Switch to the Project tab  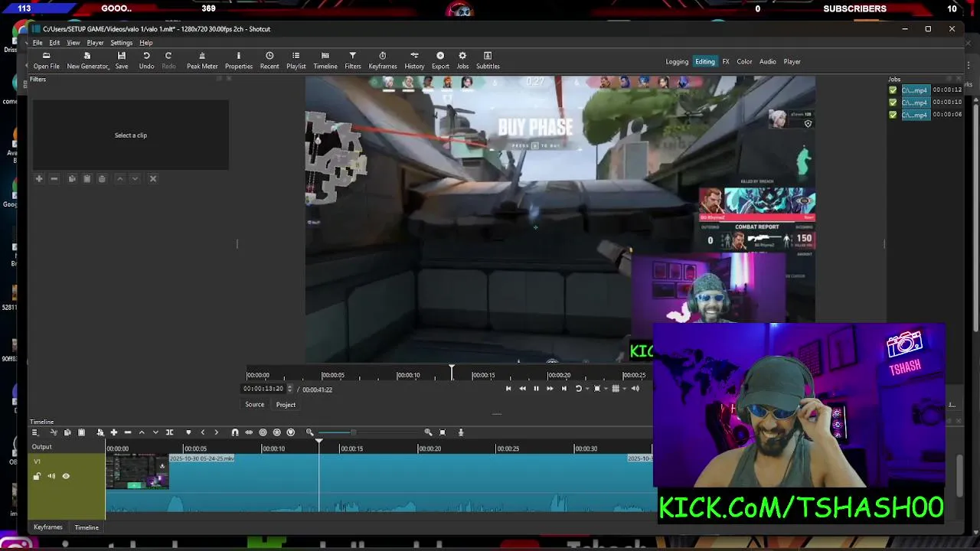tap(286, 405)
